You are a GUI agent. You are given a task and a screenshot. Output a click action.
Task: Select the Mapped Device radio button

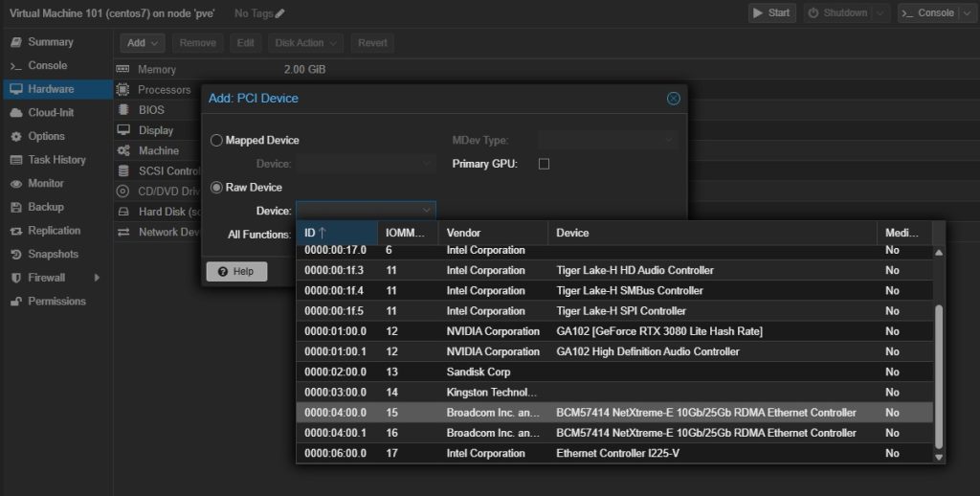216,140
